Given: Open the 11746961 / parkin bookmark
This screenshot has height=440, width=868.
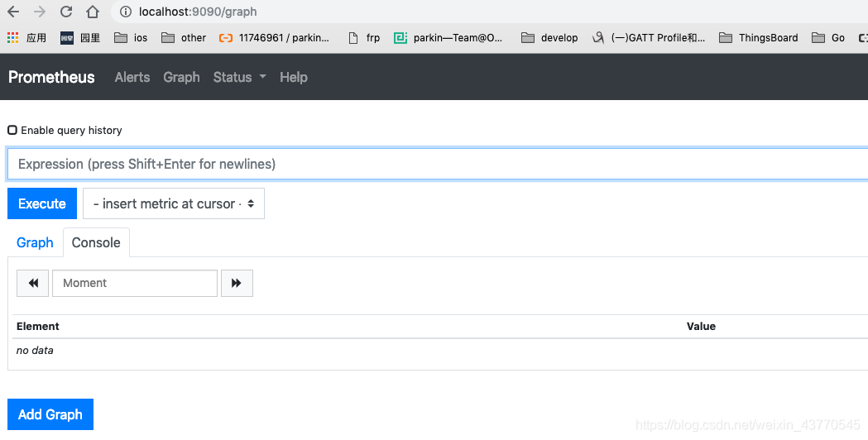Looking at the screenshot, I should click(x=274, y=38).
